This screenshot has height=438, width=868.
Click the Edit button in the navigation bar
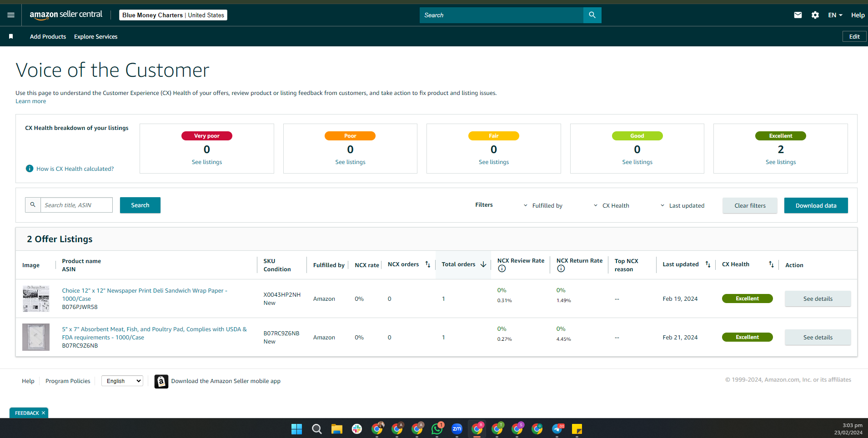pyautogui.click(x=854, y=36)
